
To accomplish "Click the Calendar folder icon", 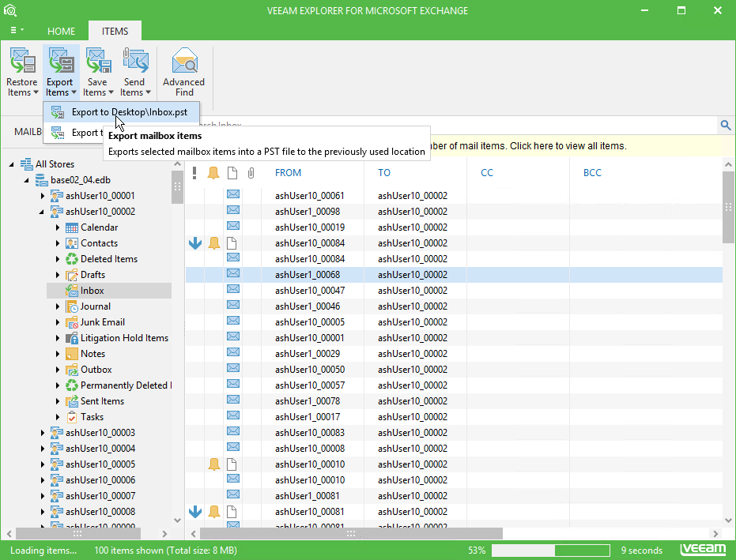I will pos(72,227).
